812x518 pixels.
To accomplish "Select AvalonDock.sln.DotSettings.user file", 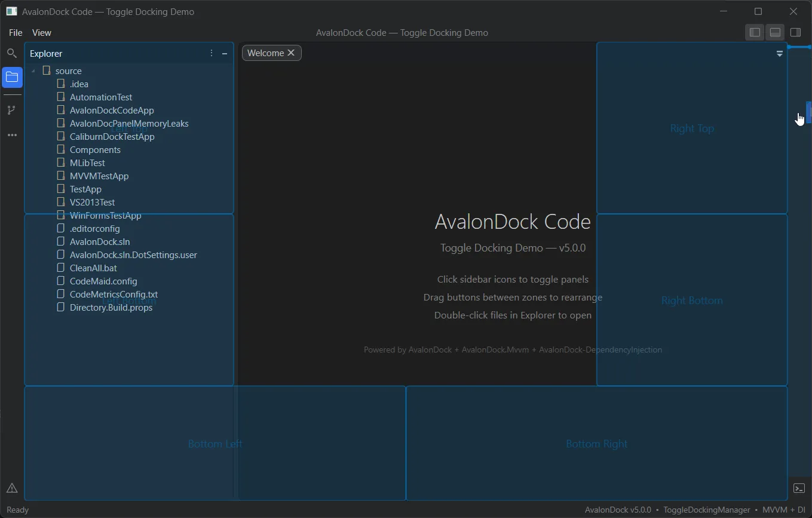I will [x=133, y=255].
